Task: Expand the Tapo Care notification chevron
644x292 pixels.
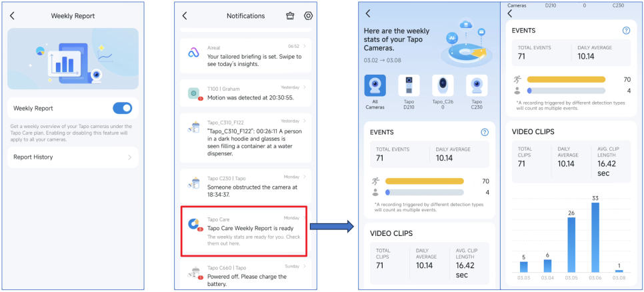Action: 305,217
